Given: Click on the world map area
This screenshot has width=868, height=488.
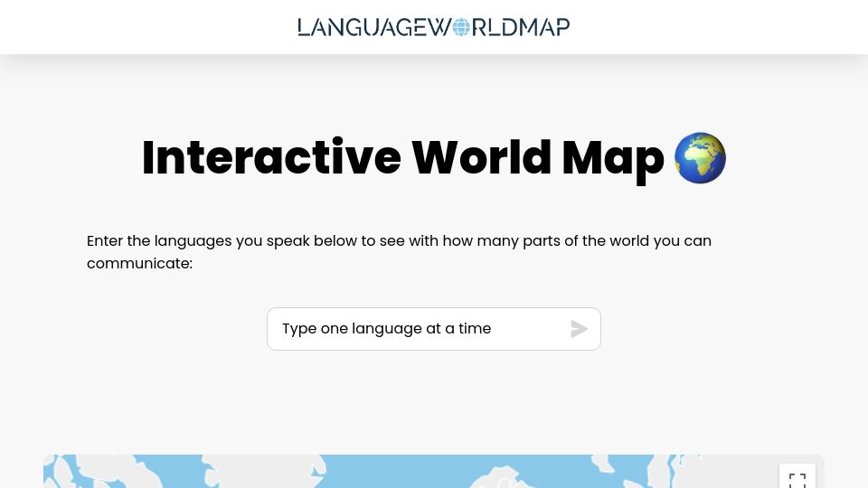Looking at the screenshot, I should (x=433, y=472).
